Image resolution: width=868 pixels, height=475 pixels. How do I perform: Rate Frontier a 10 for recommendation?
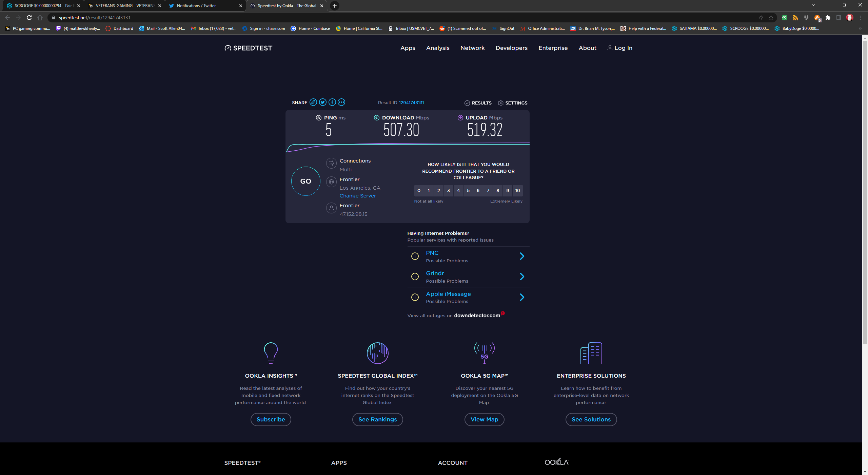[x=518, y=190]
